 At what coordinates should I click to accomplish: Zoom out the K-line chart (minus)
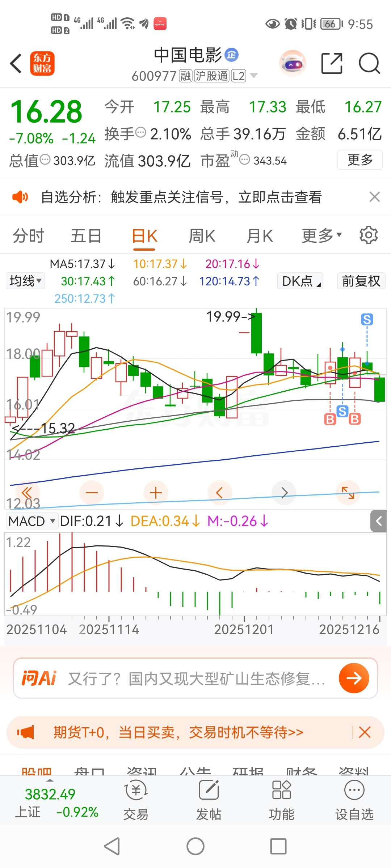click(x=92, y=493)
